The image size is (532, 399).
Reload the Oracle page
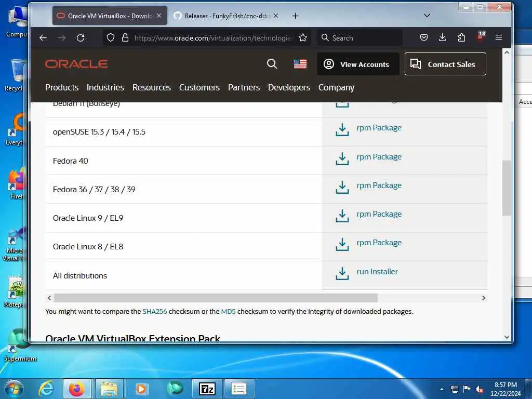(x=81, y=37)
